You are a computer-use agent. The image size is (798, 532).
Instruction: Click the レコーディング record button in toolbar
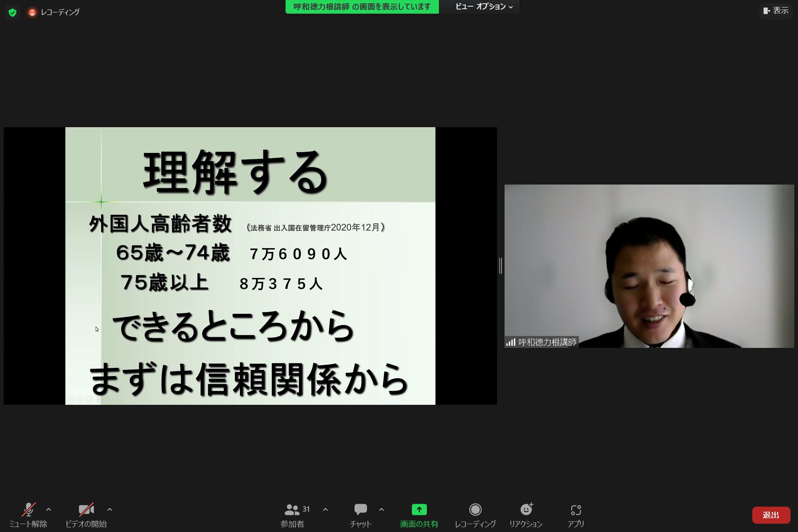coord(475,515)
